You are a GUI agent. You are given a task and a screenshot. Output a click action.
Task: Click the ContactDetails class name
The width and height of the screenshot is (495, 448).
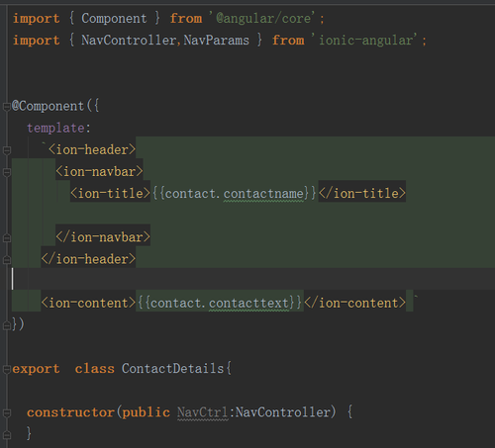(172, 369)
